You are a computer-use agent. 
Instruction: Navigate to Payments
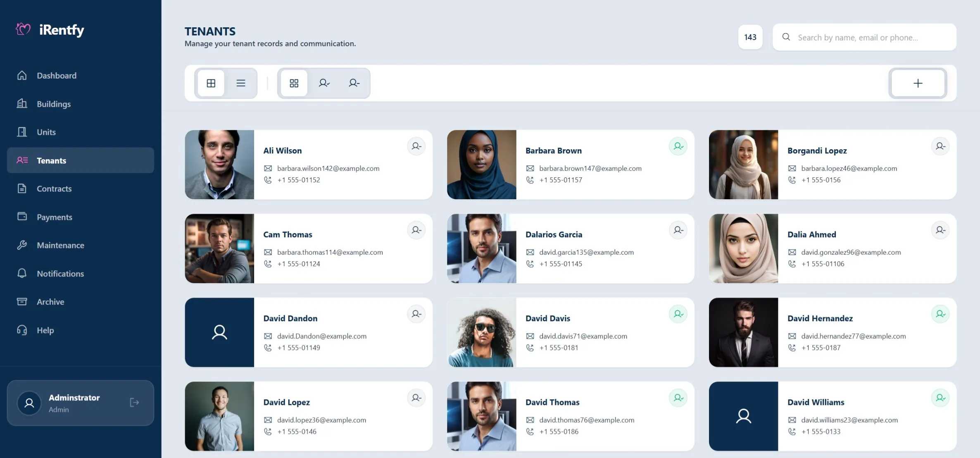(81, 217)
